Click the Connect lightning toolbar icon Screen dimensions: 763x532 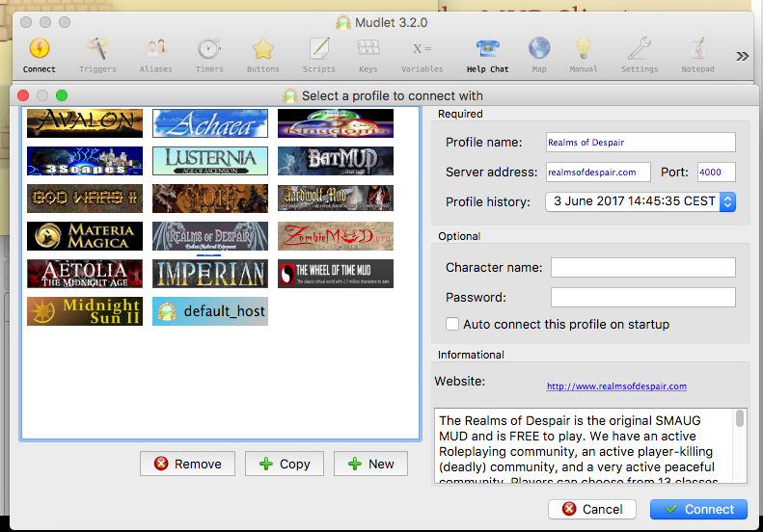tap(40, 48)
